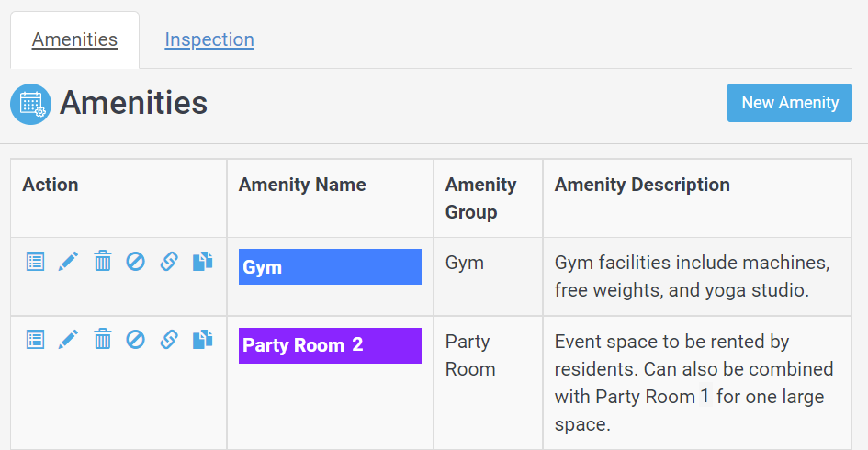This screenshot has height=450, width=868.
Task: Disable Party Room 2 via block icon
Action: (135, 341)
